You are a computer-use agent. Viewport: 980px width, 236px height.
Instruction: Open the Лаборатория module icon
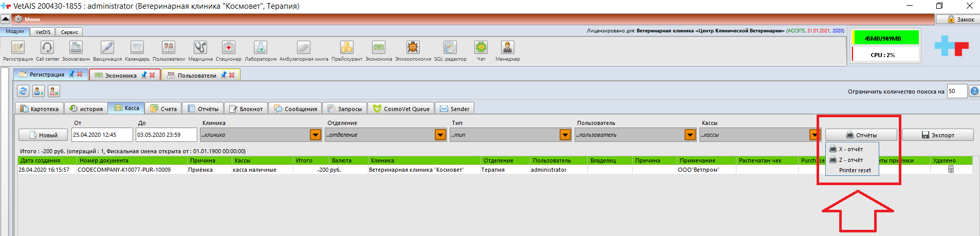(x=261, y=48)
